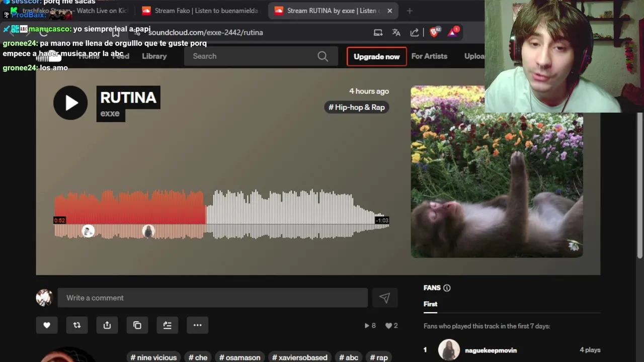Open the osamason tag
644x362 pixels.
point(240,357)
